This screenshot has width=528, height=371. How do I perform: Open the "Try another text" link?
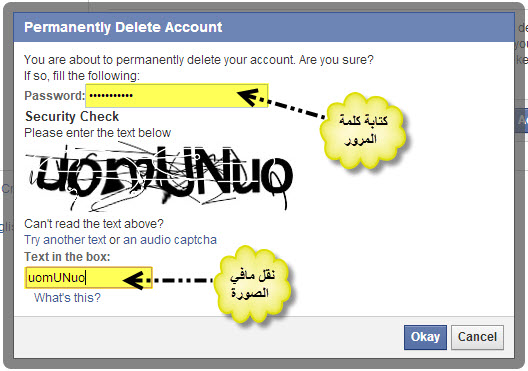pos(65,240)
